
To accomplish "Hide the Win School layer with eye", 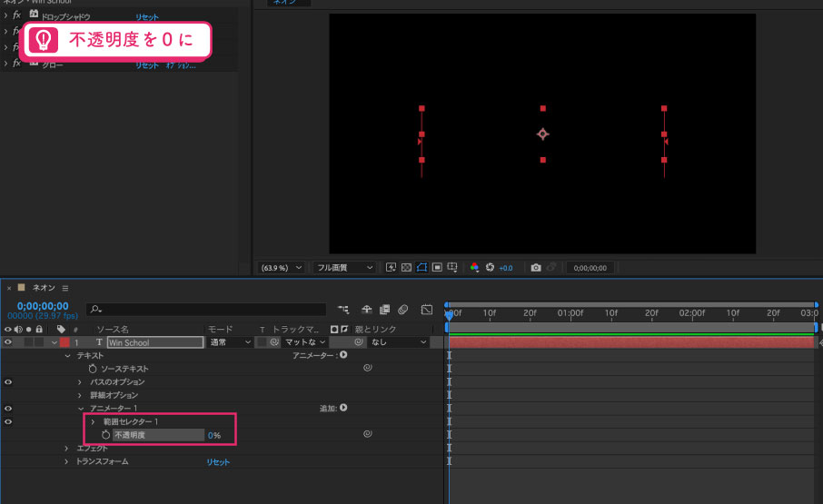I will click(8, 342).
